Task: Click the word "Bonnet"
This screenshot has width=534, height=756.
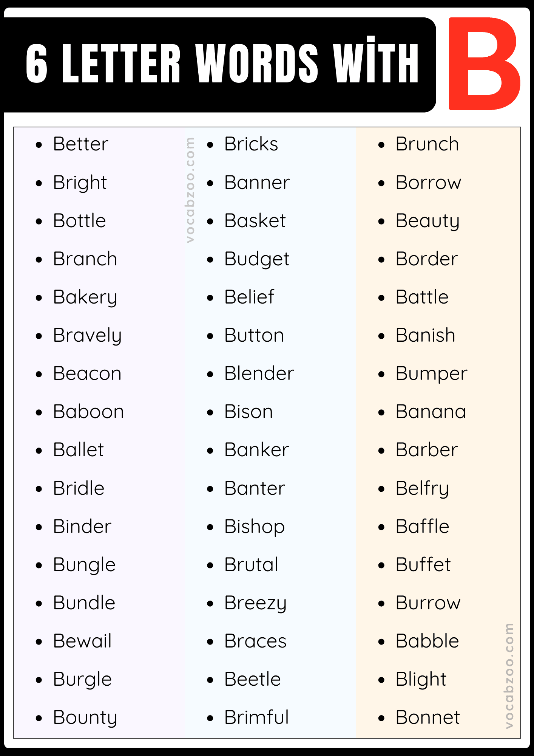Action: click(428, 717)
